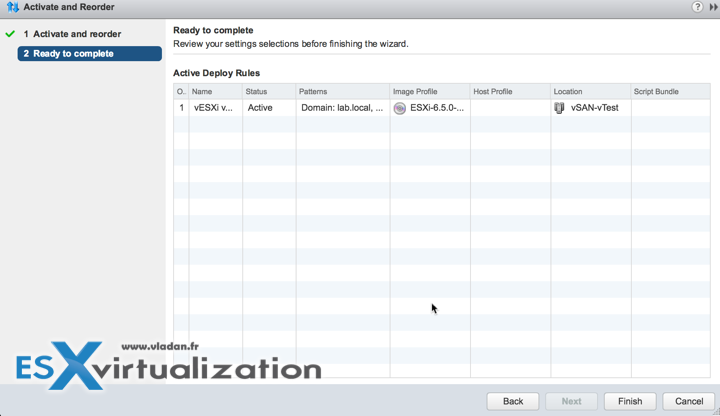Click the order number '1' cell
This screenshot has width=720, height=416.
tap(181, 108)
